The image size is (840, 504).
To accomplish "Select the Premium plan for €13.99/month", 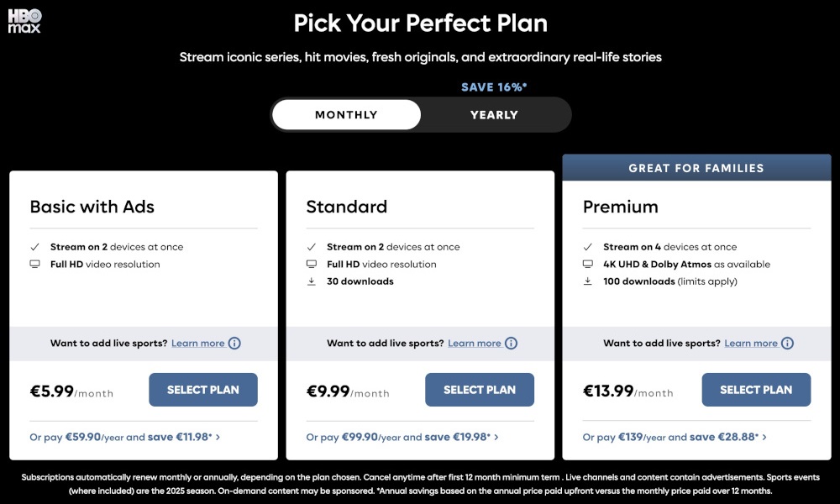I will point(756,390).
